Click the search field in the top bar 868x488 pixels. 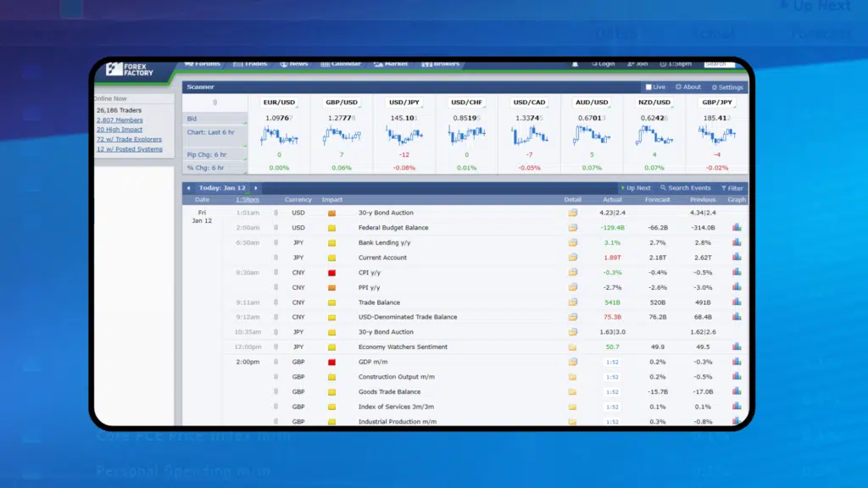(x=719, y=64)
